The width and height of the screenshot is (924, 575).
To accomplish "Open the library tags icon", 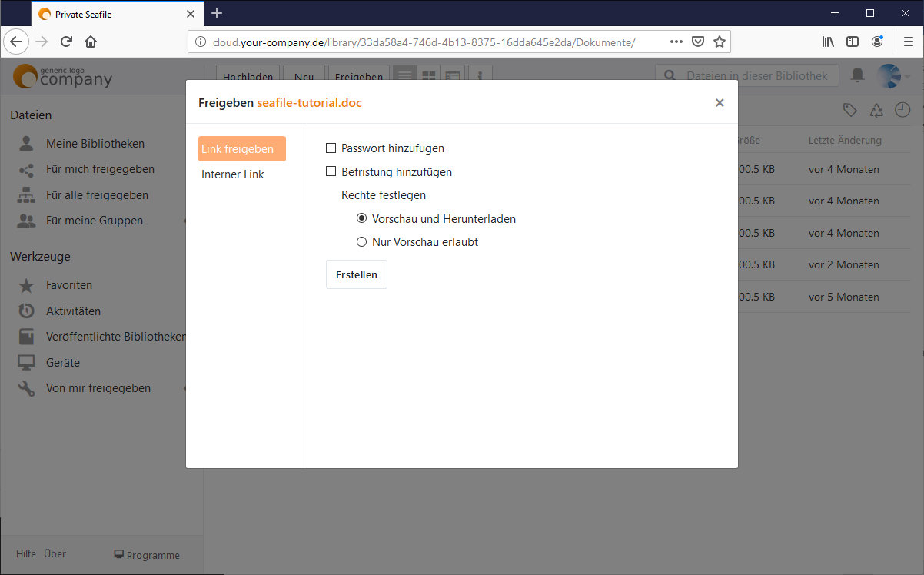I will point(849,111).
